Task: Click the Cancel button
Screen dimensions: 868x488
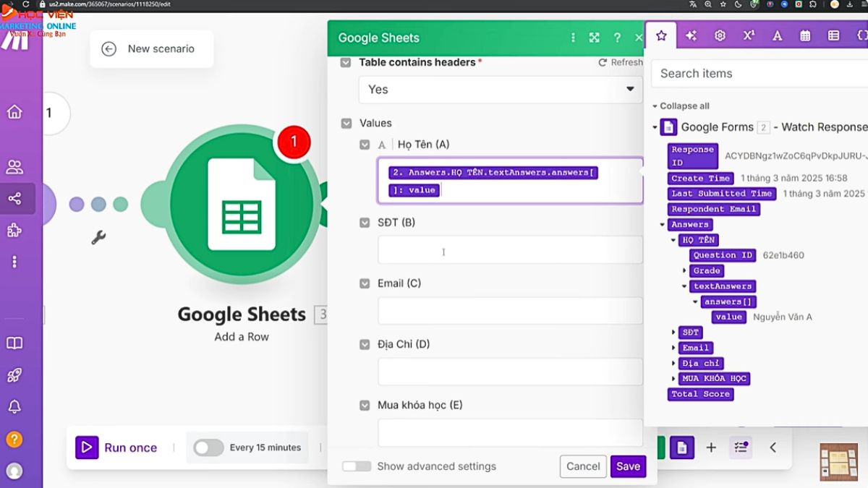Action: click(x=583, y=466)
